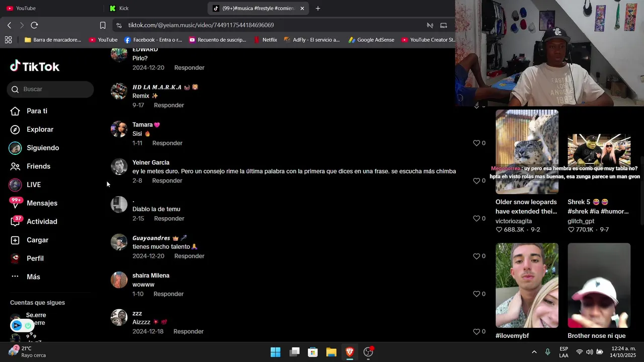This screenshot has width=644, height=362.
Task: Open victoriozagita creator link
Action: click(x=513, y=221)
